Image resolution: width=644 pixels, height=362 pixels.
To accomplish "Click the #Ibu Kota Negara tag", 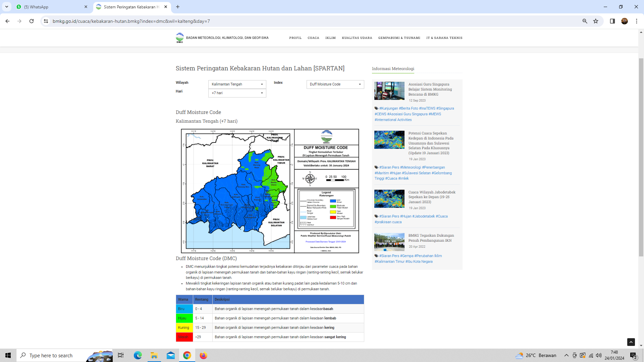I will click(419, 261).
